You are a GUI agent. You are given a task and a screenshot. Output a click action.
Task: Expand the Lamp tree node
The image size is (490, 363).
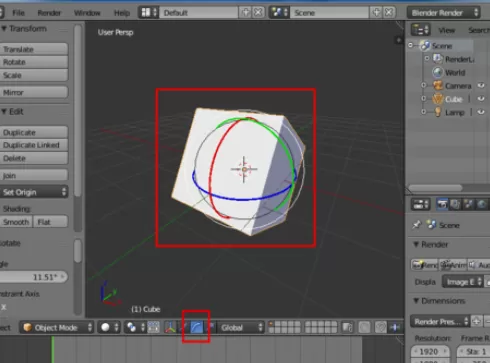[423, 112]
